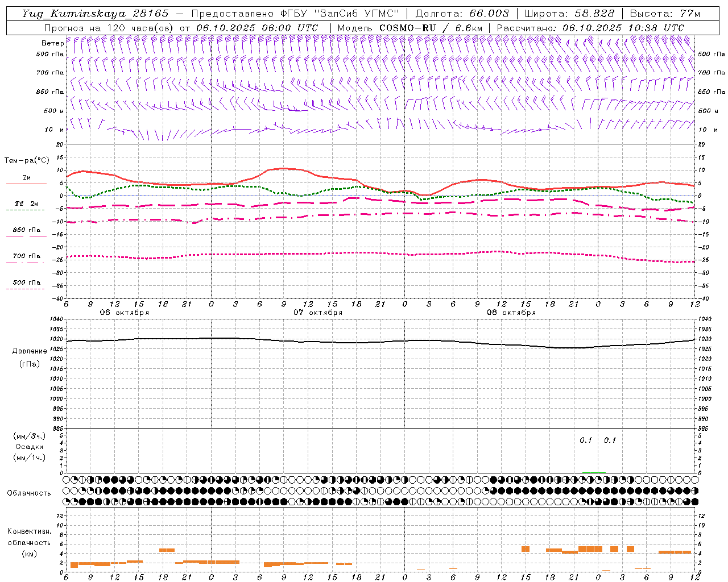
Task: Click the 08 октября date label
Action: (511, 312)
